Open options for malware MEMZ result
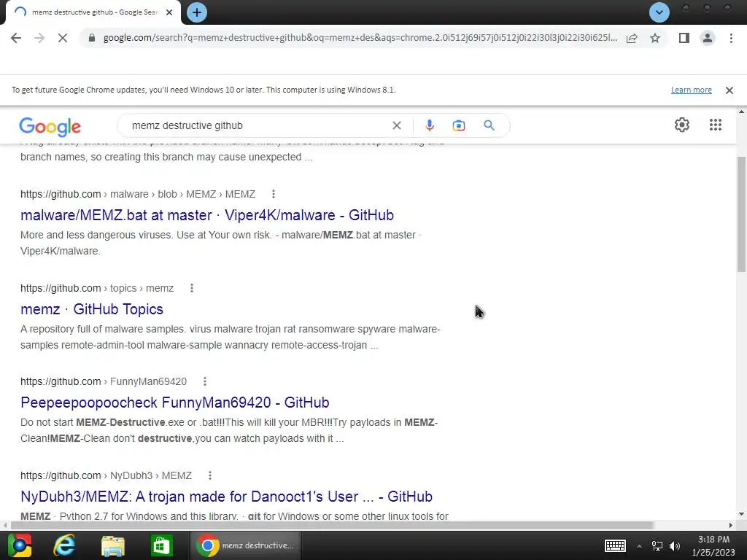This screenshot has height=560, width=747. tap(273, 194)
